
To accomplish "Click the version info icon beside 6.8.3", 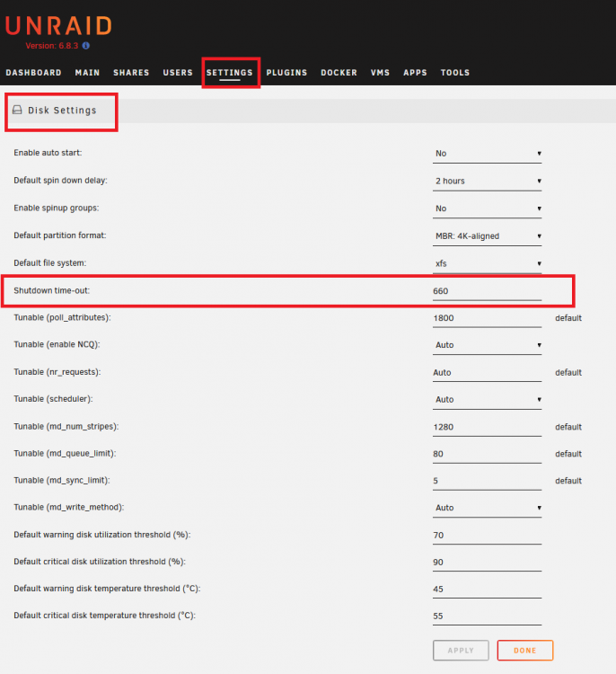I will pos(86,46).
